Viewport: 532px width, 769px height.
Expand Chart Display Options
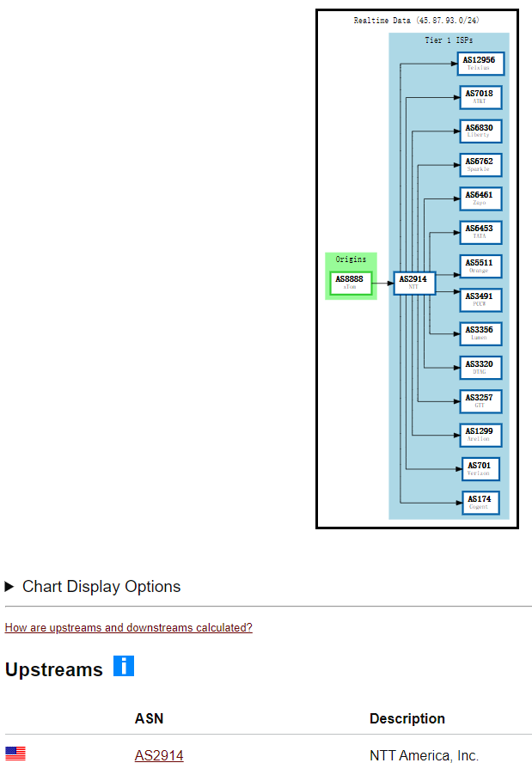click(93, 587)
